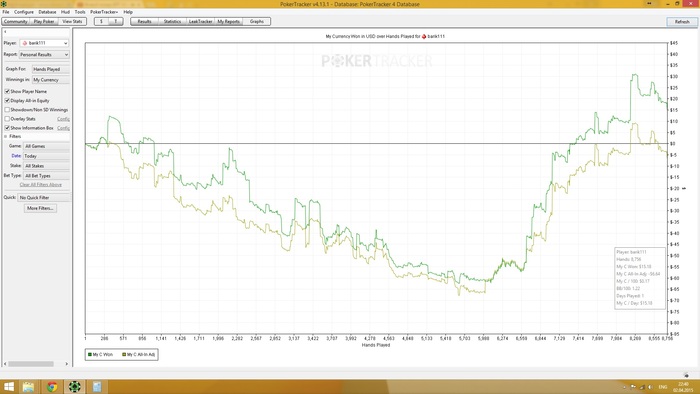The width and height of the screenshot is (700, 394).
Task: Open the network tray icon
Action: coord(642,387)
